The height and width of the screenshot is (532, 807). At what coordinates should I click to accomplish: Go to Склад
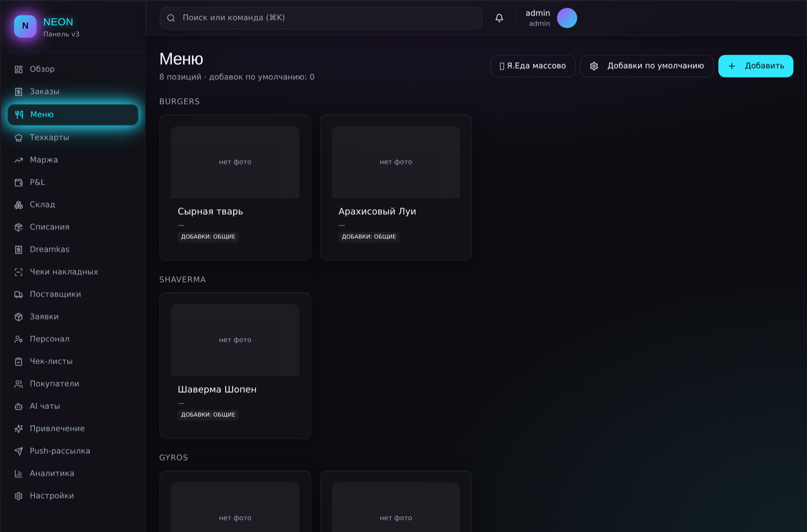73,204
